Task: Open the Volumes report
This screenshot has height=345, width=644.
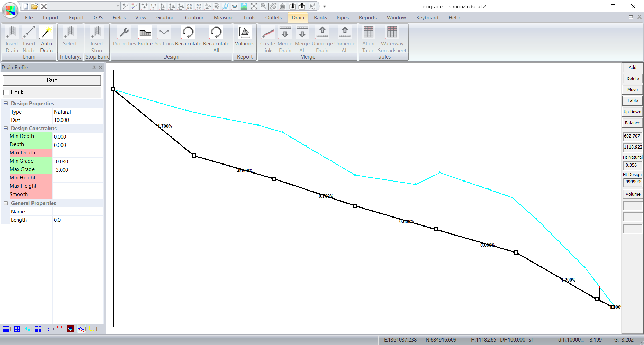Action: click(244, 33)
